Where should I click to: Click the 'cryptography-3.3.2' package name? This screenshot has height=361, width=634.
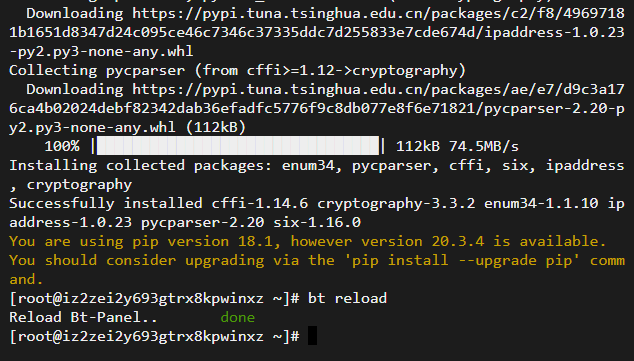coord(396,203)
